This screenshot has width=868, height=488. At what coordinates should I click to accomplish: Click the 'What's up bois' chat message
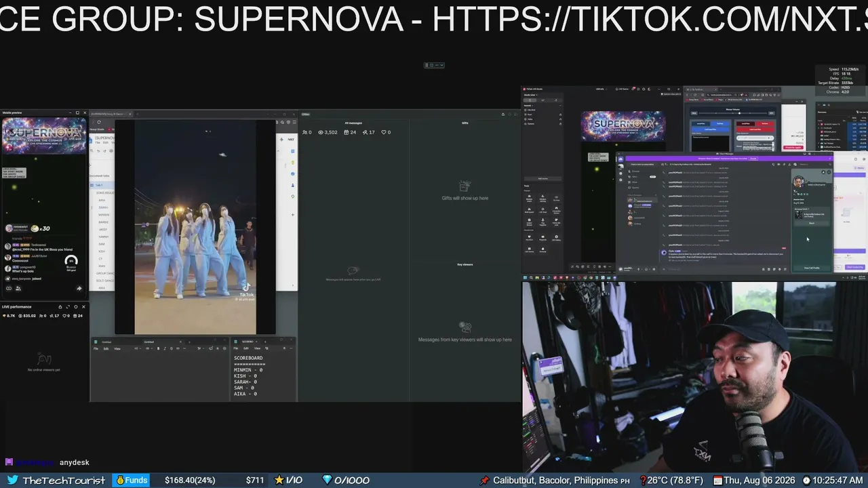pos(23,271)
